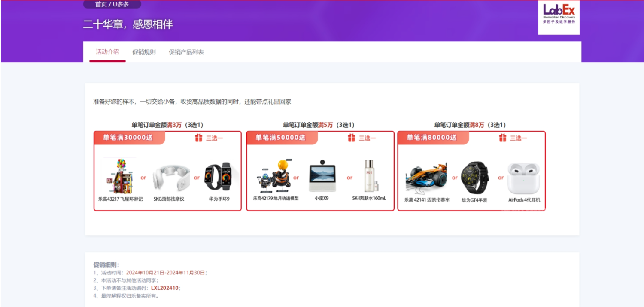The height and width of the screenshot is (307, 644).
Task: Click the label 乐高 42141 迈凯伦赛车
Action: 427,200
